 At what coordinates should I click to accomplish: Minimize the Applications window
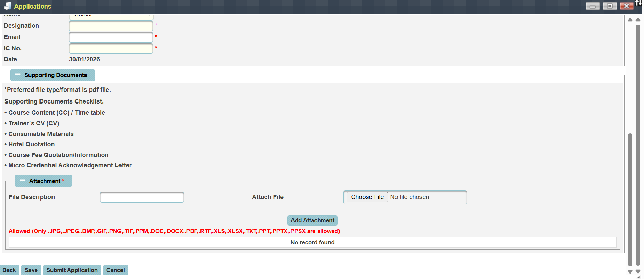coord(593,6)
